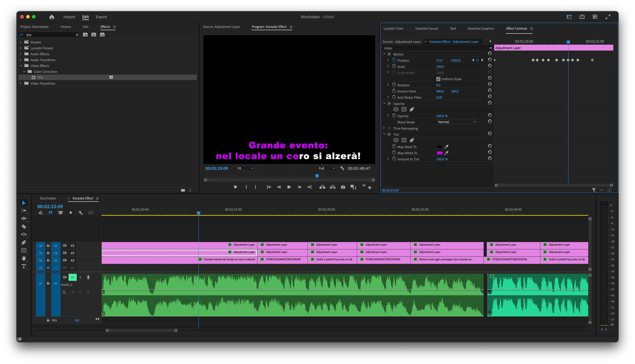Click the magenta Map White To swatch
Viewport: 635px width, 364px height.
tap(439, 153)
